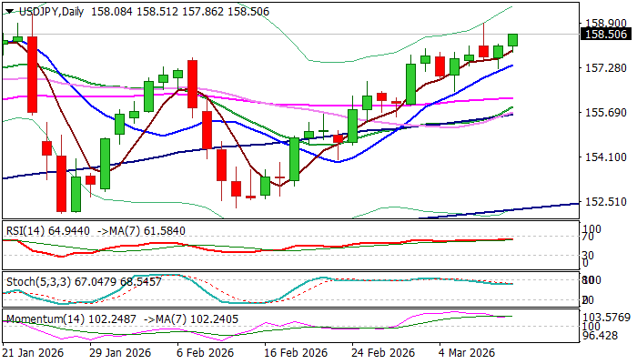Click the 6 Feb 2026 date label
Image resolution: width=637 pixels, height=364 pixels.
(x=204, y=353)
